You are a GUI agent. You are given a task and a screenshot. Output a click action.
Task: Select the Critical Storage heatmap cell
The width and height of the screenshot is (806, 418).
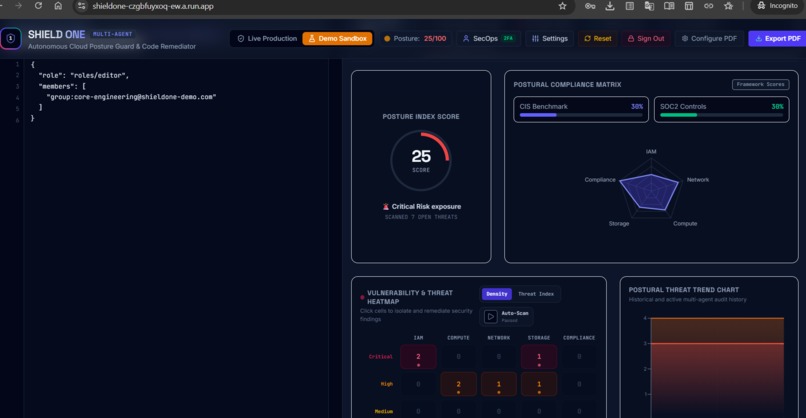point(539,357)
